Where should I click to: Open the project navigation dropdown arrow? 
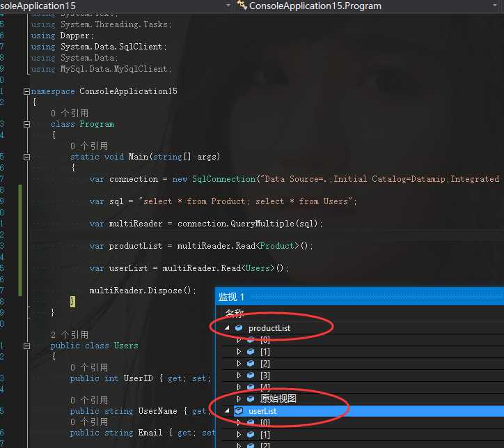(228, 6)
